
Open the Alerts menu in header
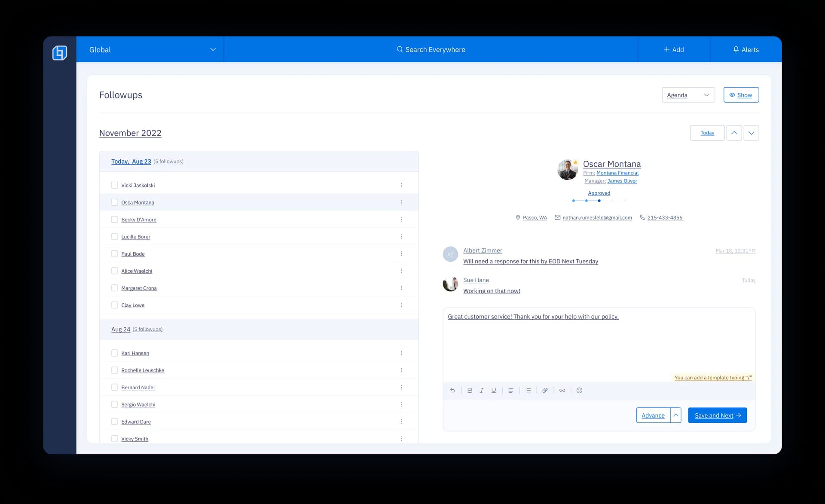click(746, 49)
